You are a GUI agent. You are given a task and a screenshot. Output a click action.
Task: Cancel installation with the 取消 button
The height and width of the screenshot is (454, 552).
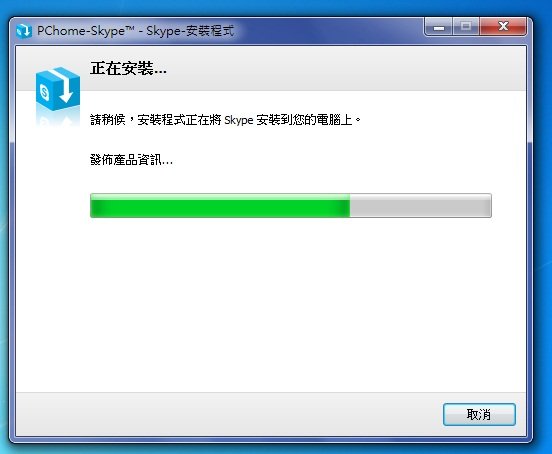tap(479, 414)
